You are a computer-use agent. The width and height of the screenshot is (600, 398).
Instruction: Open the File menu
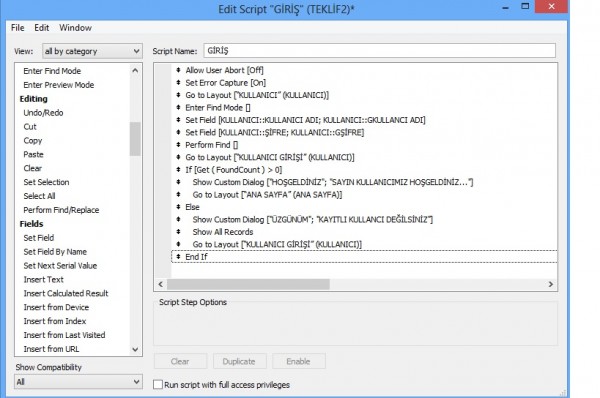tap(17, 28)
